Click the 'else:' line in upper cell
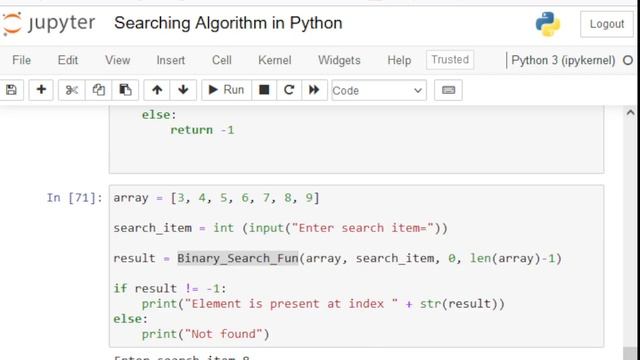The image size is (640, 360). click(x=159, y=115)
